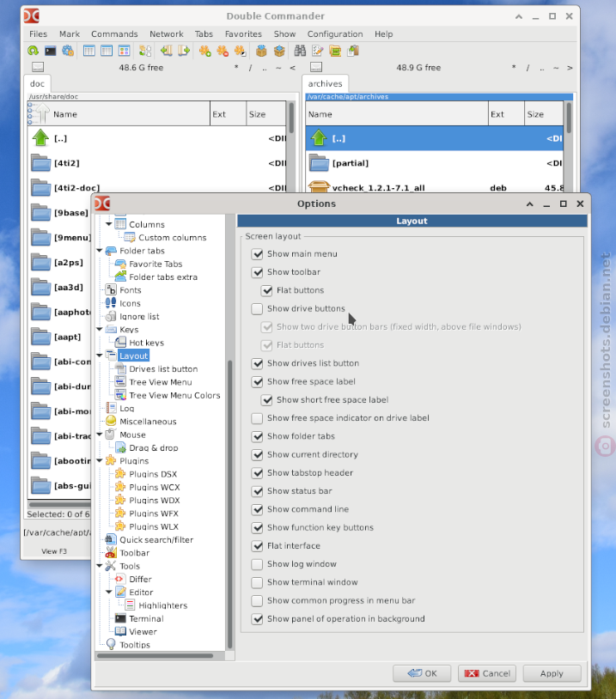Click the extract files box icon
The image size is (616, 699).
pos(279,51)
